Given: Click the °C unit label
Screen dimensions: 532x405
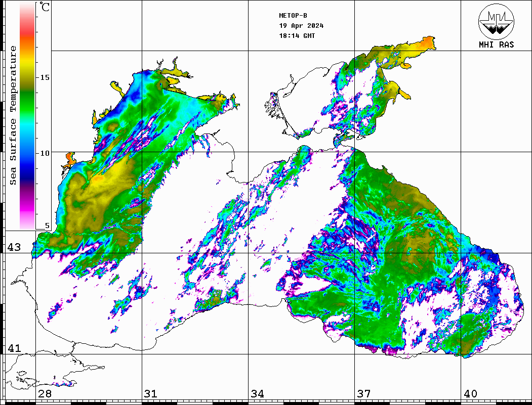Looking at the screenshot, I should click(x=45, y=7).
